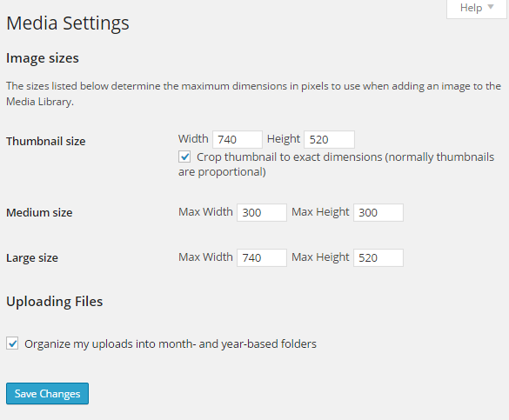Click the Organize my uploads label text
This screenshot has width=509, height=420.
tap(171, 343)
